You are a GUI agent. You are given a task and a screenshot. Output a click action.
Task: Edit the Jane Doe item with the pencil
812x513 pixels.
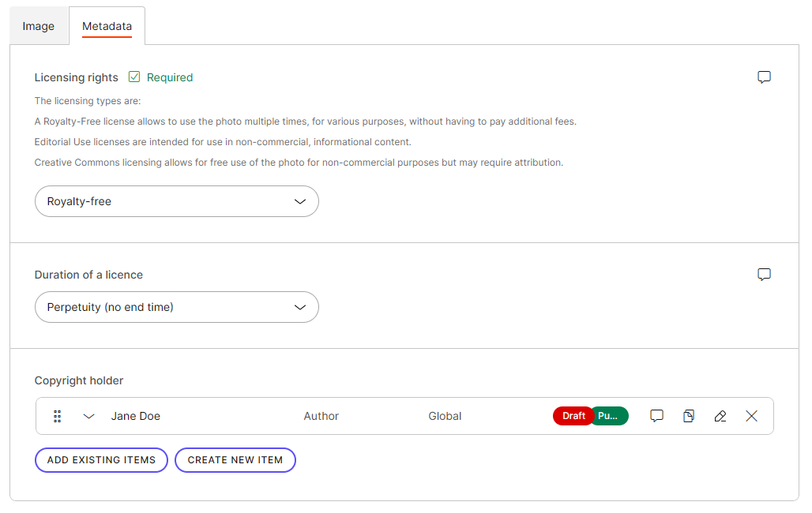click(720, 416)
